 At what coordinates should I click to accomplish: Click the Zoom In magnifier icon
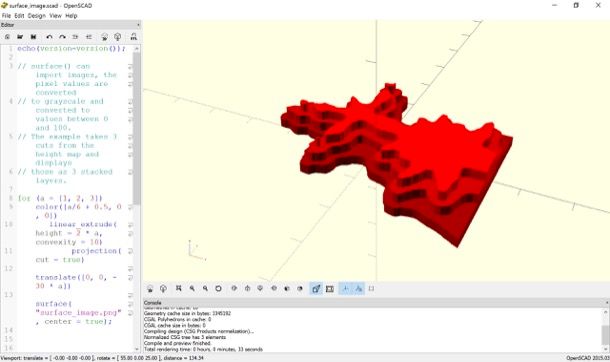tap(192, 289)
